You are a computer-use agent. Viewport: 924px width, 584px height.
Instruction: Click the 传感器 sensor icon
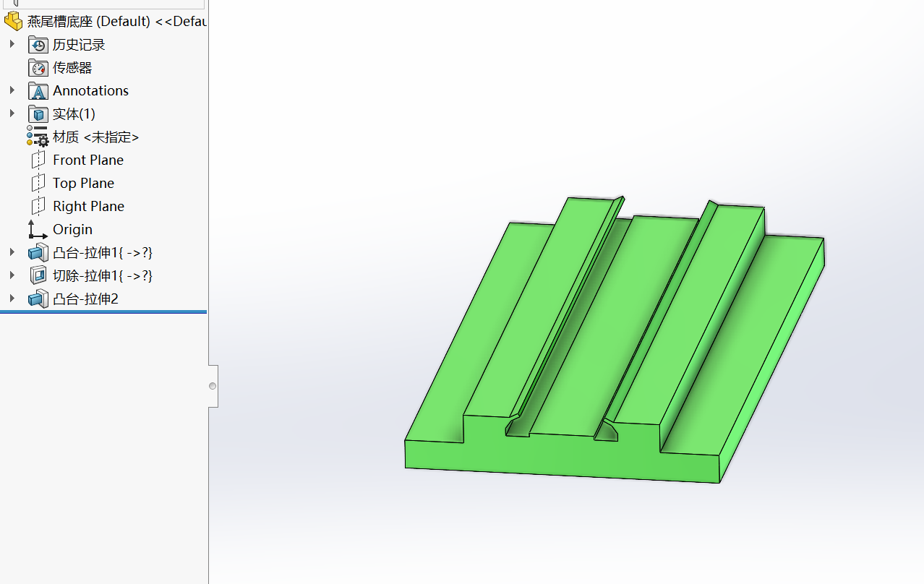click(38, 68)
